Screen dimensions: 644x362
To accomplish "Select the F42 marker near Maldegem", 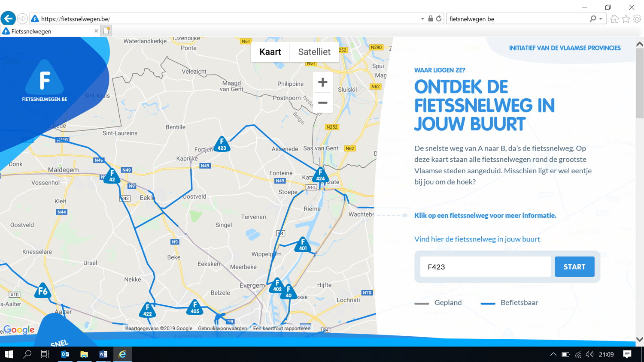I will pyautogui.click(x=112, y=176).
